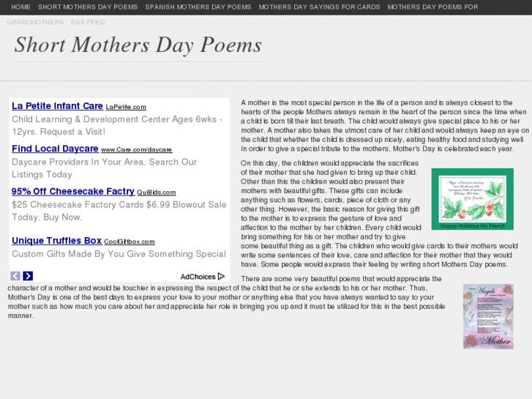
Task: Click the Find Local Daycare ad
Action: click(55, 149)
